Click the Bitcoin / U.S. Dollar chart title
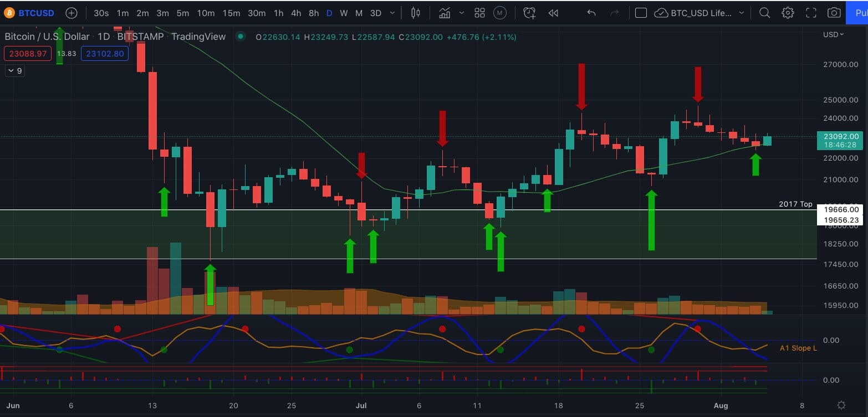868x417 pixels. pyautogui.click(x=47, y=37)
